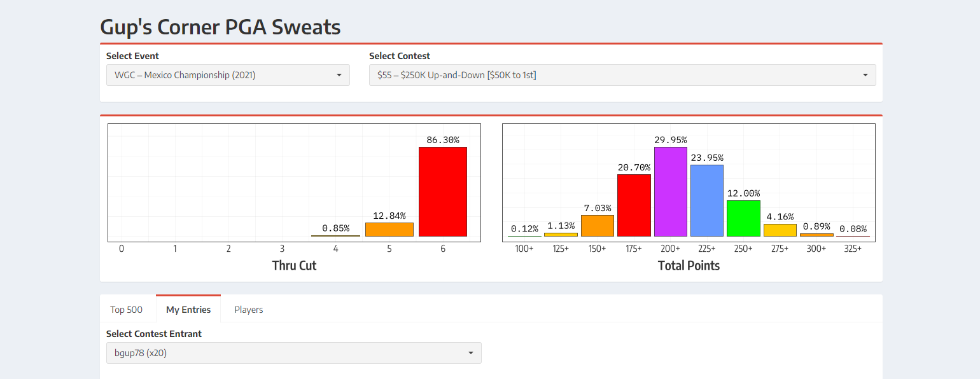Click the Thru Cut chart title
The width and height of the screenshot is (980, 379).
[294, 266]
